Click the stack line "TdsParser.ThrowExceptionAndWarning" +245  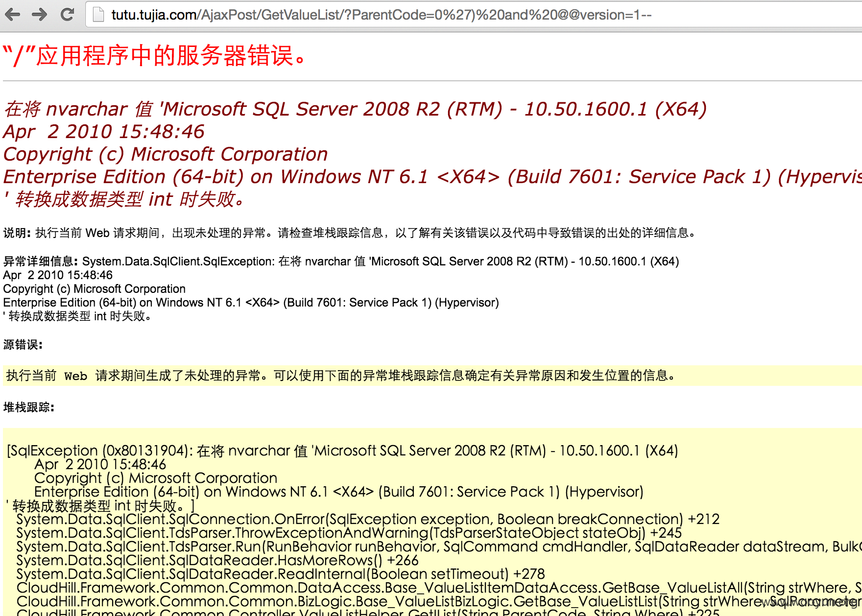click(349, 533)
